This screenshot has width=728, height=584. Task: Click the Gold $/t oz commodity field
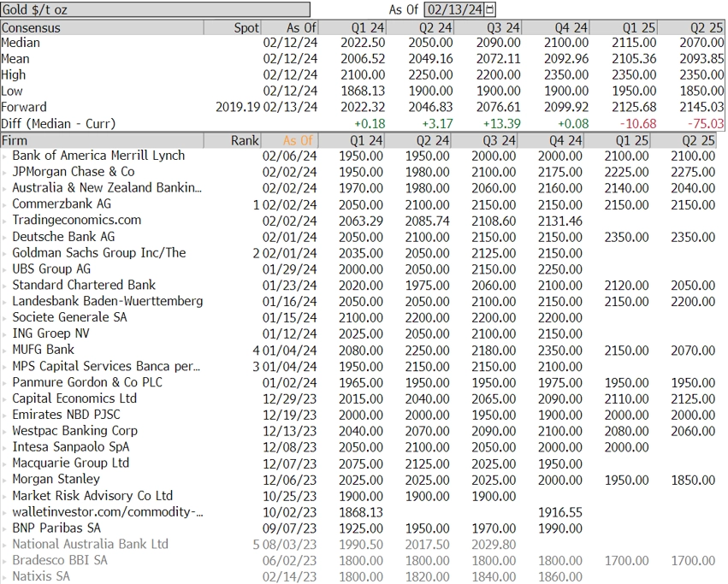pos(155,9)
